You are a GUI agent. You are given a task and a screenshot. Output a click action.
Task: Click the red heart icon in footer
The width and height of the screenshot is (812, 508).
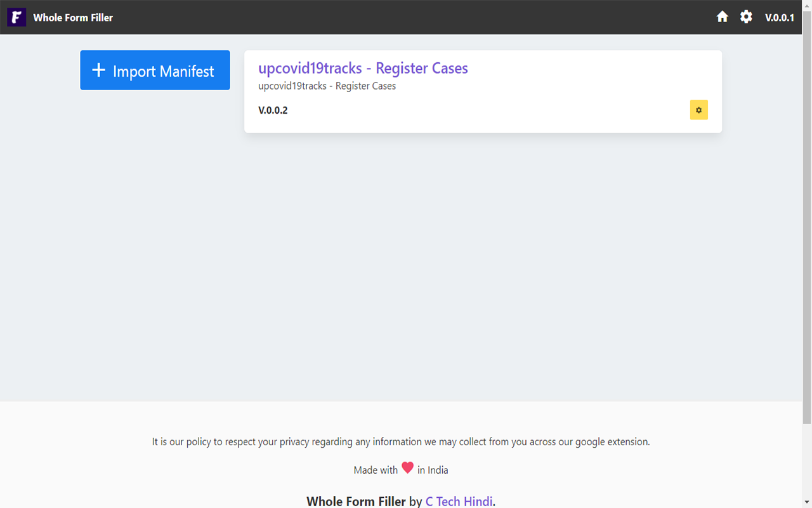[x=407, y=468]
